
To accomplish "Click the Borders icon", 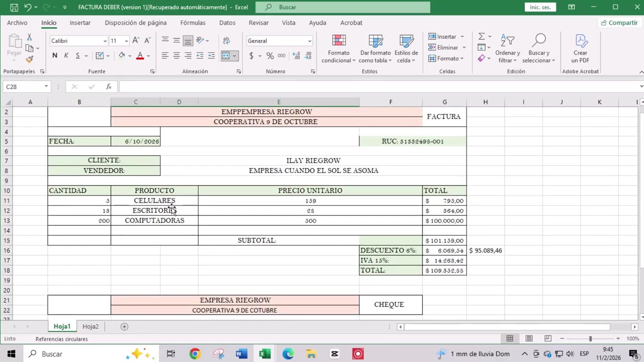I will pyautogui.click(x=100, y=56).
